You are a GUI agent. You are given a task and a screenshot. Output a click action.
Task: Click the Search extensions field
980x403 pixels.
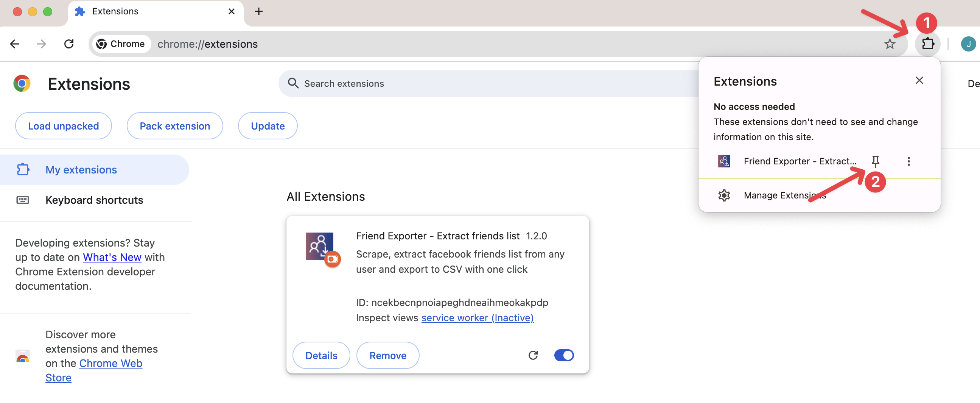coord(488,83)
